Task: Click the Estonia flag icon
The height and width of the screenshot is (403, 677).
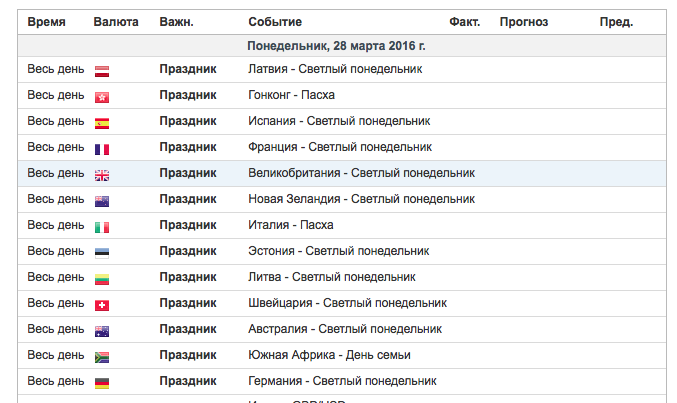Action: [x=102, y=253]
